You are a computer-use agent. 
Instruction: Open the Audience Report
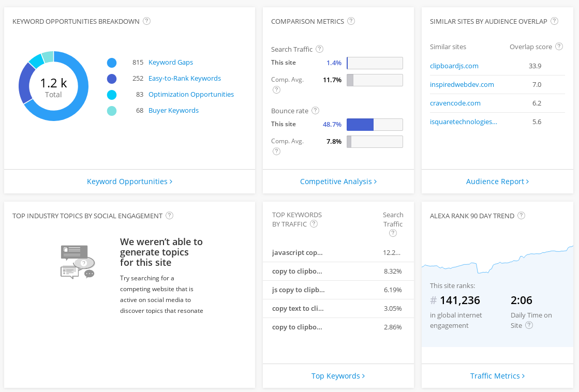497,181
